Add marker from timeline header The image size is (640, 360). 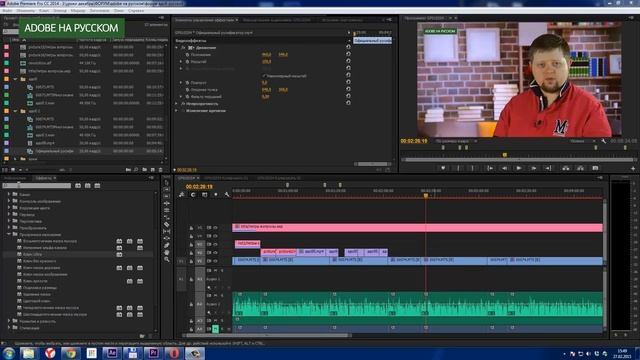pyautogui.click(x=216, y=195)
